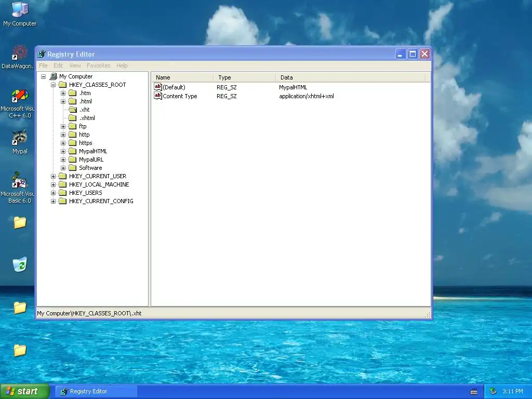This screenshot has height=399, width=532.
Task: Click the HKEY_CLASSES_ROOT folder icon
Action: (x=63, y=85)
